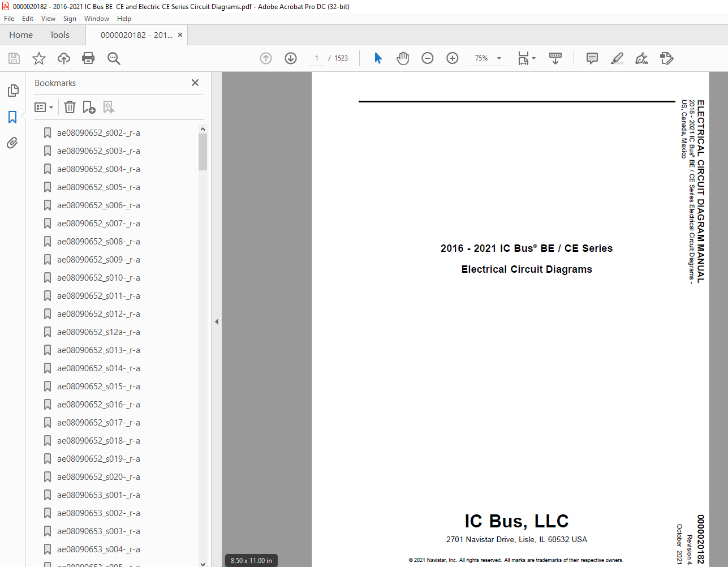Viewport: 728px width, 567px height.
Task: Open bookmark ae08090652_s008-_r-a
Action: click(x=98, y=242)
